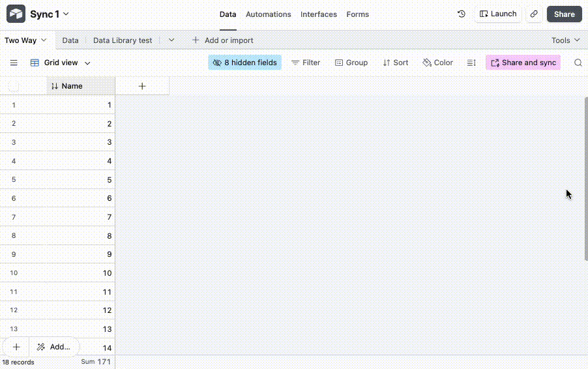Select the Name cell in row 7
The height and width of the screenshot is (369, 588).
click(81, 216)
